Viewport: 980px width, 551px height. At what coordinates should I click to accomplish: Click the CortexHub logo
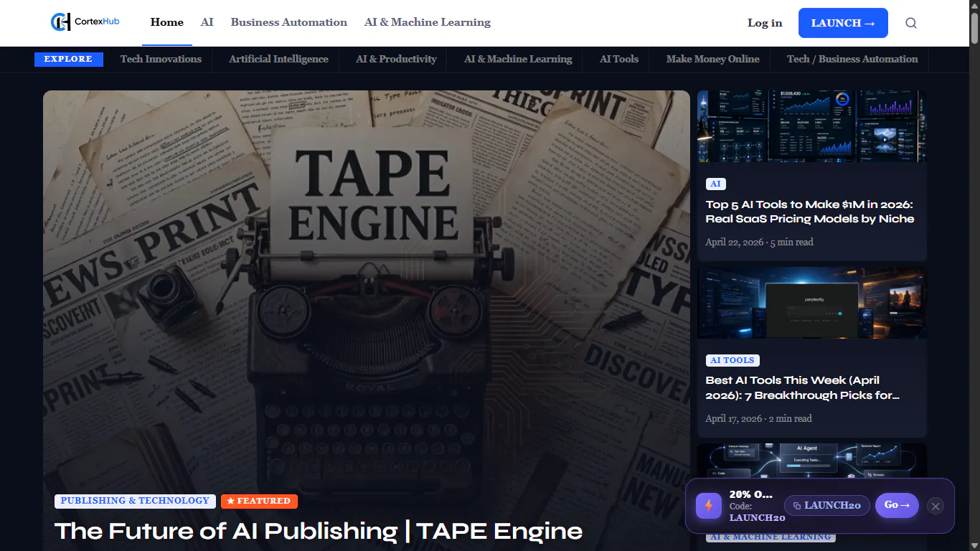click(x=85, y=22)
